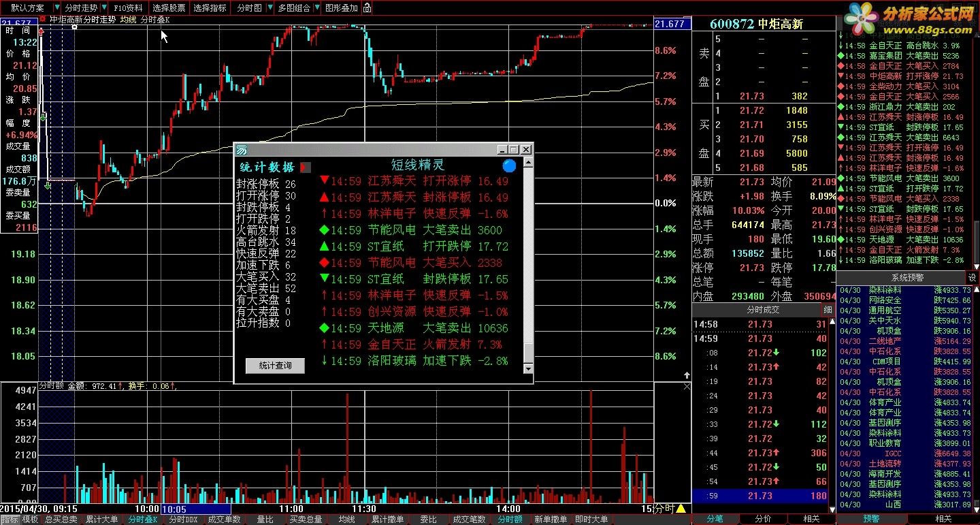
Task: Switch to 分时额 indicator tab
Action: tap(510, 520)
